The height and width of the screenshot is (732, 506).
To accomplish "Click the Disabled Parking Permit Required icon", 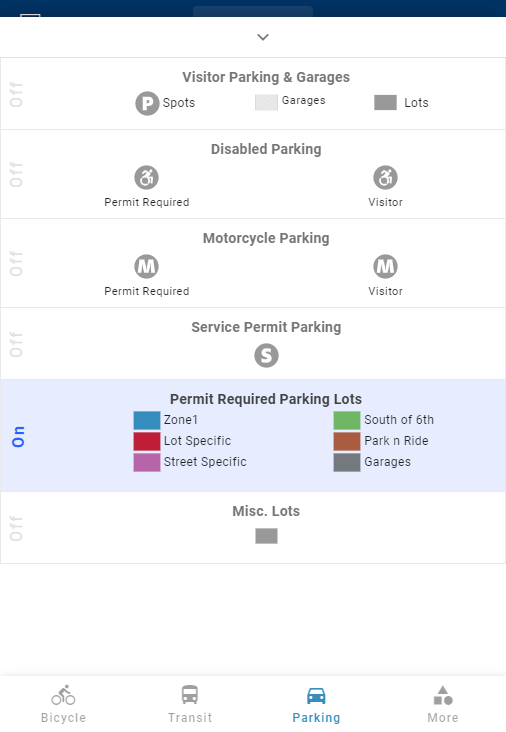I will coord(147,177).
